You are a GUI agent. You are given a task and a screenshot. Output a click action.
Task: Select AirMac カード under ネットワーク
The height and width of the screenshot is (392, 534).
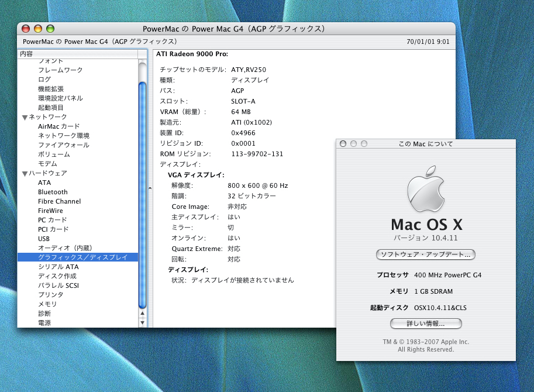(58, 126)
